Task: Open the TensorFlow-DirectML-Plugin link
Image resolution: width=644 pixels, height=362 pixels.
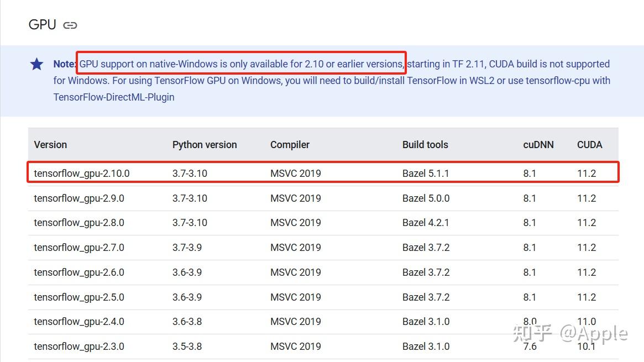Action: [x=113, y=97]
